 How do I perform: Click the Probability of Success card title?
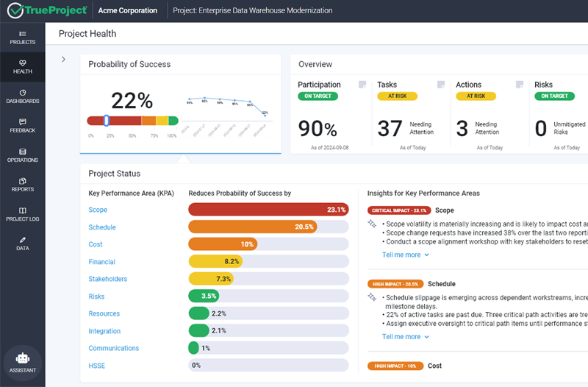129,64
